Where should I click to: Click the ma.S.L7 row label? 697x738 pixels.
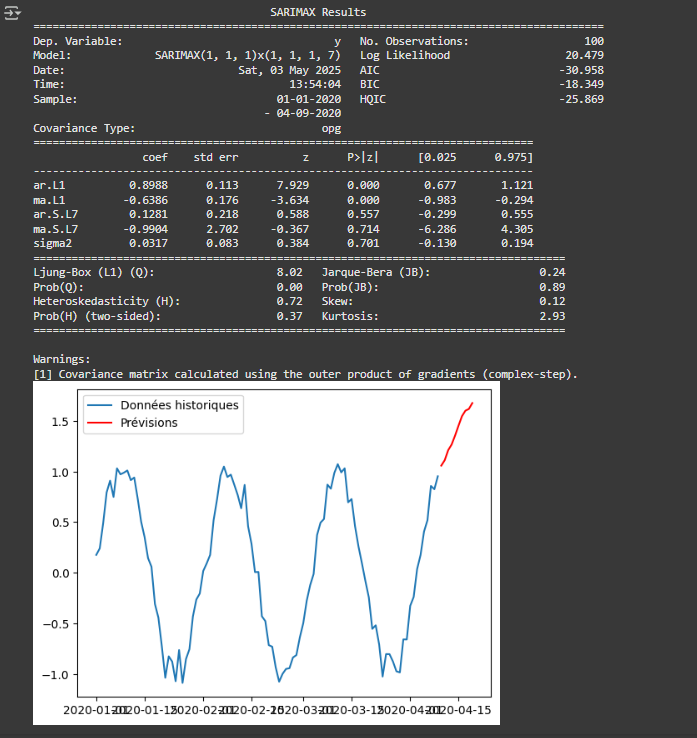pyautogui.click(x=56, y=230)
